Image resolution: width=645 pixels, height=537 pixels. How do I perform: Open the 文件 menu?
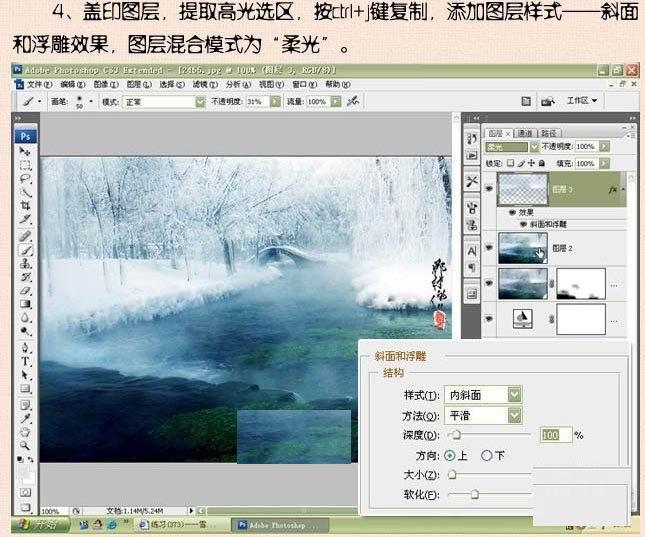click(x=39, y=84)
